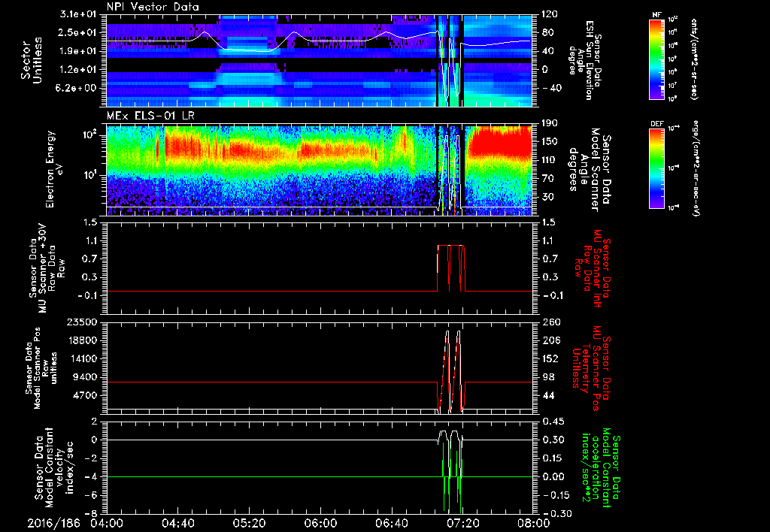
Task: Click the '120' sun elevation tick value
Action: (549, 14)
